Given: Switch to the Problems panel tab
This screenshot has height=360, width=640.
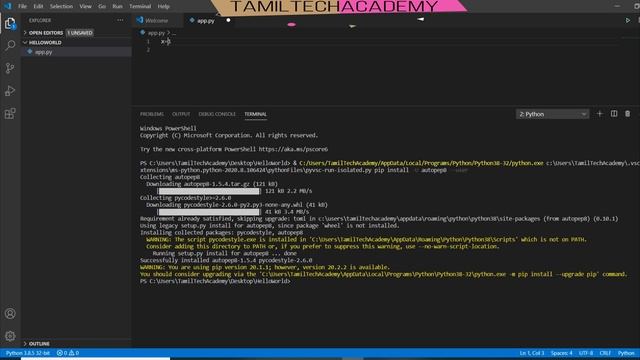Looking at the screenshot, I should tap(152, 114).
